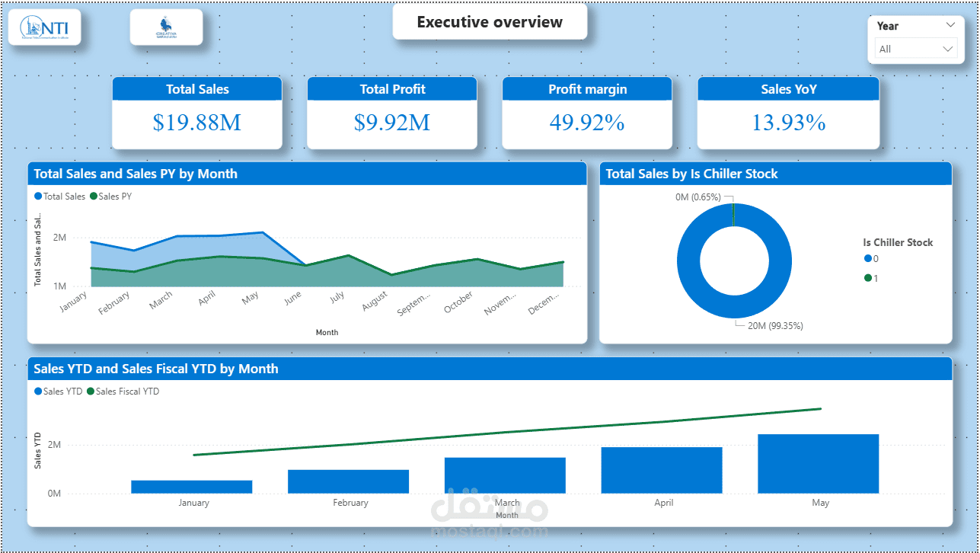Screen dimensions: 980x553
Task: Click the Sales YTD legend marker
Action: (x=38, y=392)
